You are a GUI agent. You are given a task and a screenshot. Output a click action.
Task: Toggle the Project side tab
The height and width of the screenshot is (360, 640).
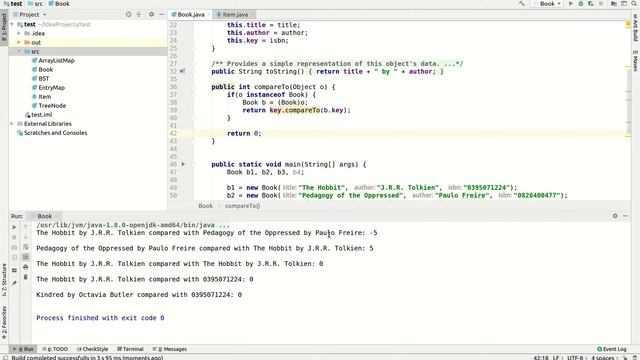tap(4, 27)
